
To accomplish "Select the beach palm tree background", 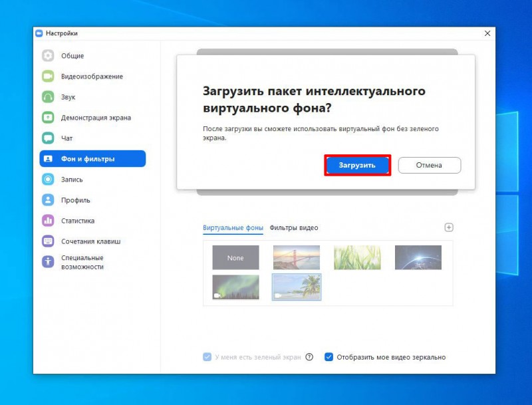I will (x=297, y=287).
